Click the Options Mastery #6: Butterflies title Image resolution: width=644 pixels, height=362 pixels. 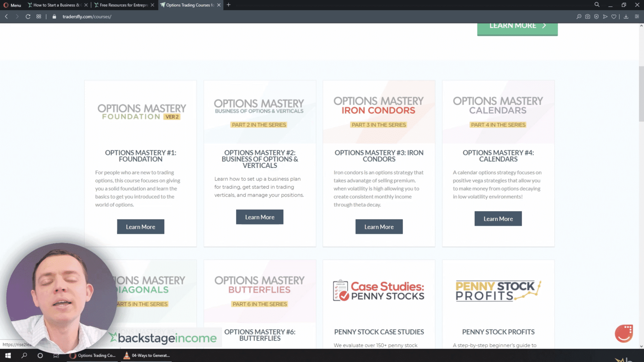click(260, 335)
